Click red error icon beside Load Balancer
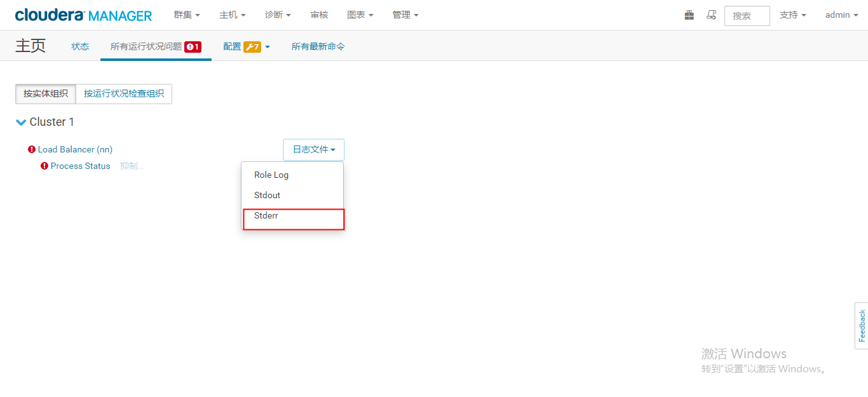 (x=32, y=149)
